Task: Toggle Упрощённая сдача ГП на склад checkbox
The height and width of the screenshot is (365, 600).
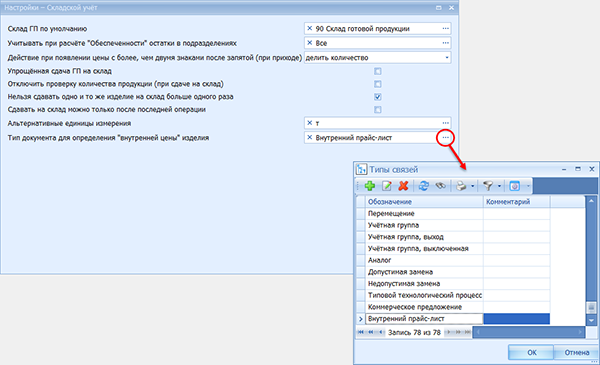Action: tap(378, 71)
